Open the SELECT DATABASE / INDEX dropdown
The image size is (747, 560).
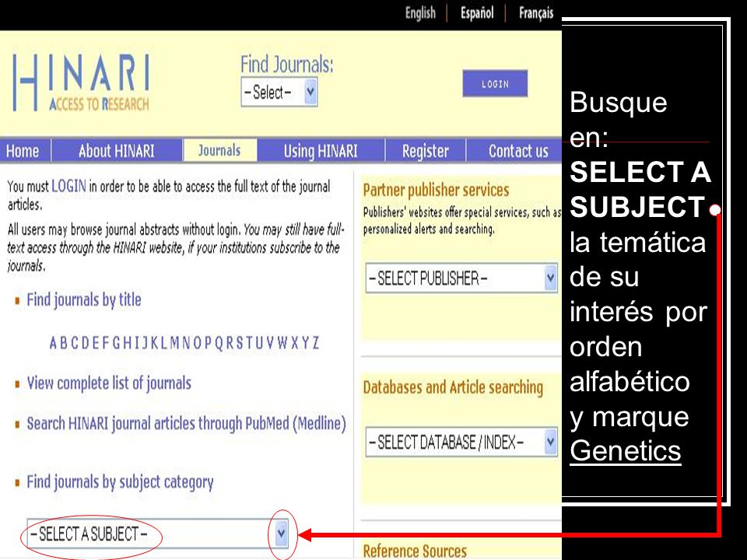pyautogui.click(x=461, y=443)
